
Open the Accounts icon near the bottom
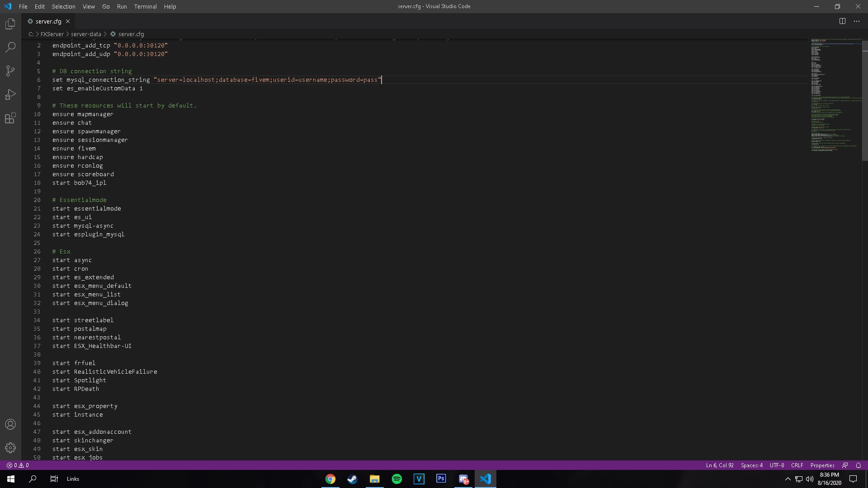click(10, 424)
